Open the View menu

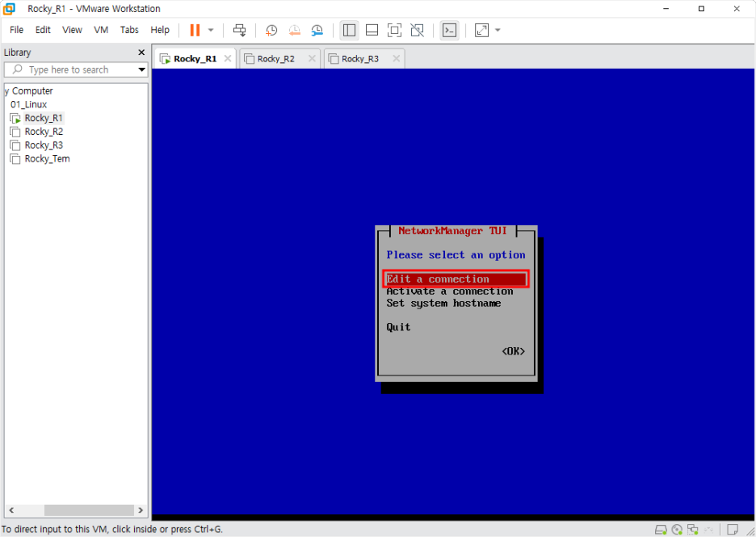click(73, 30)
